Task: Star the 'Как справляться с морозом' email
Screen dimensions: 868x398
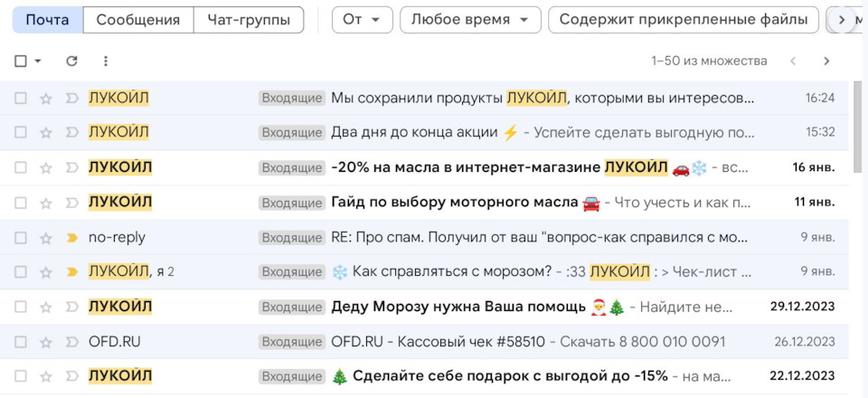Action: (46, 272)
